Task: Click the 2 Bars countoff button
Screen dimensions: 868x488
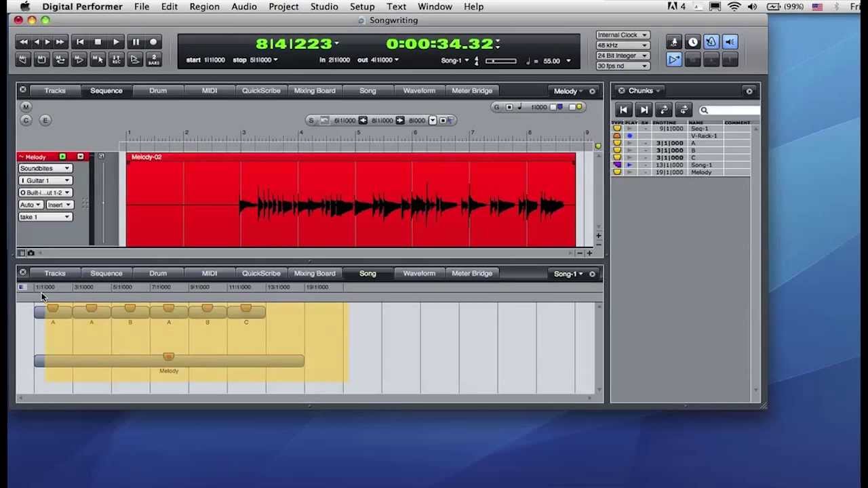Action: (153, 60)
